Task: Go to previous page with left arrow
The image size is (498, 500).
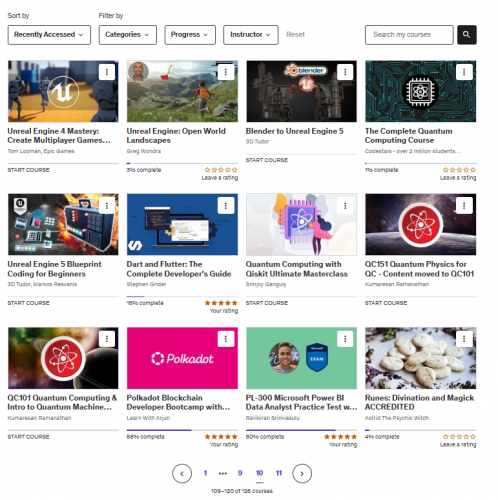Action: pyautogui.click(x=182, y=473)
